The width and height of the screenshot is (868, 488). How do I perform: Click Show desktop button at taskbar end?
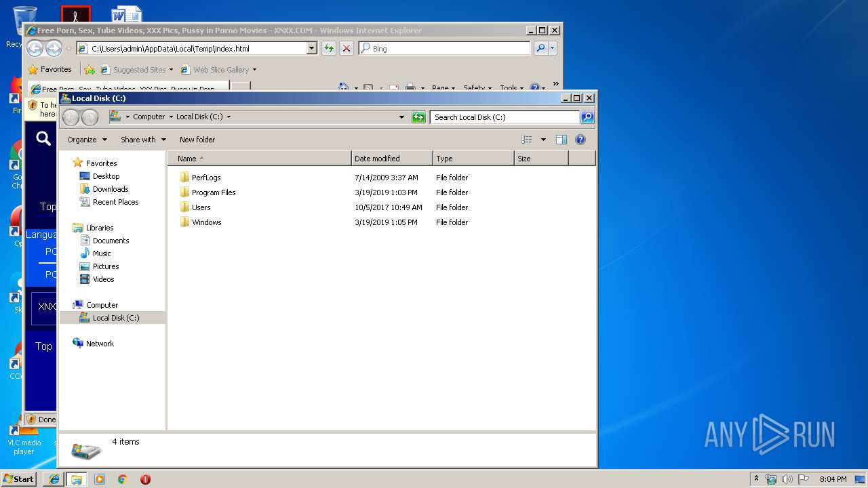(861, 479)
